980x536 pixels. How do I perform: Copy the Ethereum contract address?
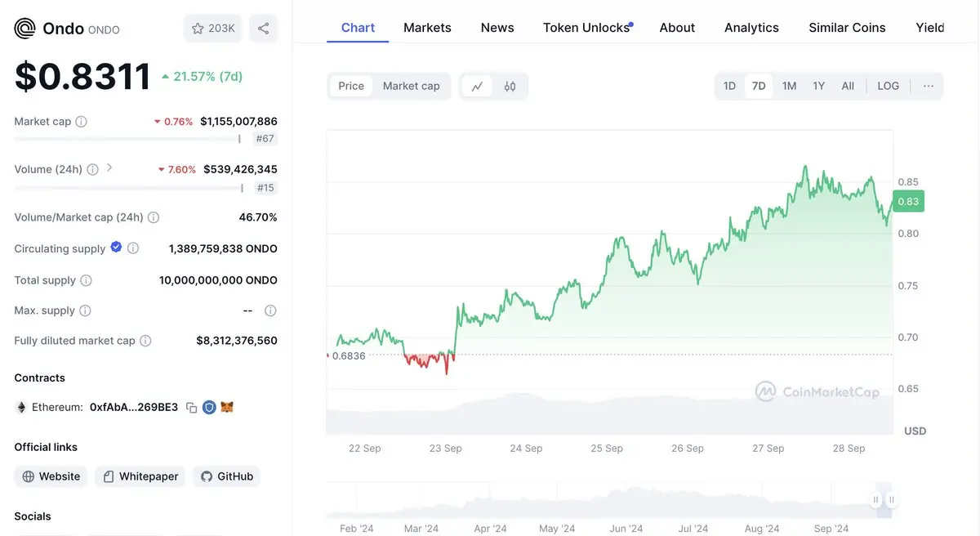191,407
